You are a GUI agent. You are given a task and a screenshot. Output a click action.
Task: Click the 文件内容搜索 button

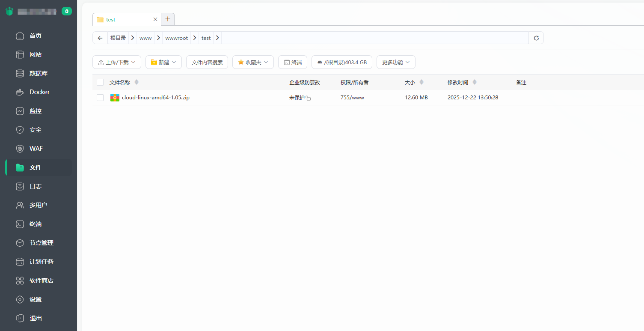click(x=207, y=62)
